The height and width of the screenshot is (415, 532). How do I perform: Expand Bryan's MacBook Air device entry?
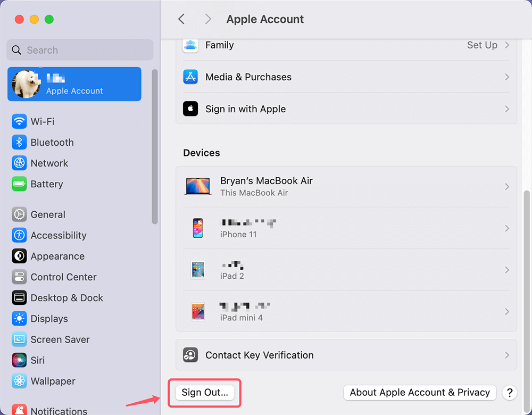(x=346, y=186)
